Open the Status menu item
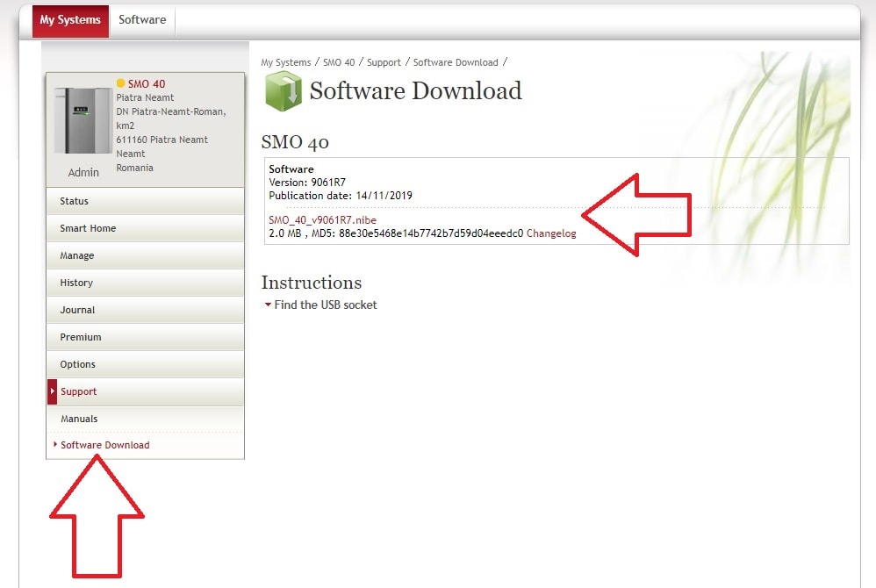This screenshot has height=588, width=876. (x=74, y=201)
